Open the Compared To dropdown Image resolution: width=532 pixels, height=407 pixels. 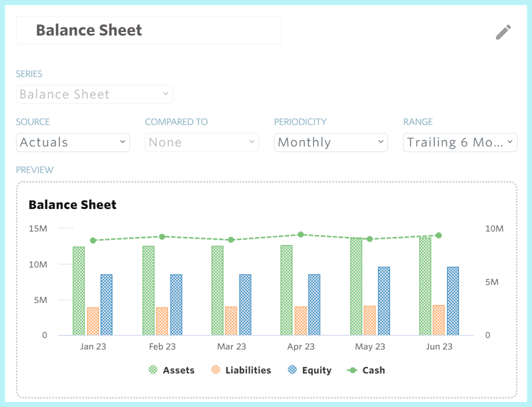coord(202,142)
